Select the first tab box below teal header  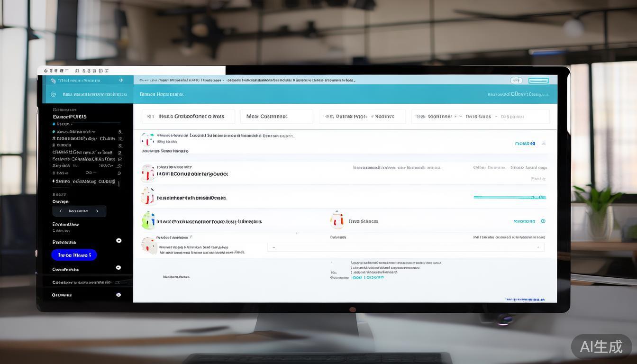188,116
